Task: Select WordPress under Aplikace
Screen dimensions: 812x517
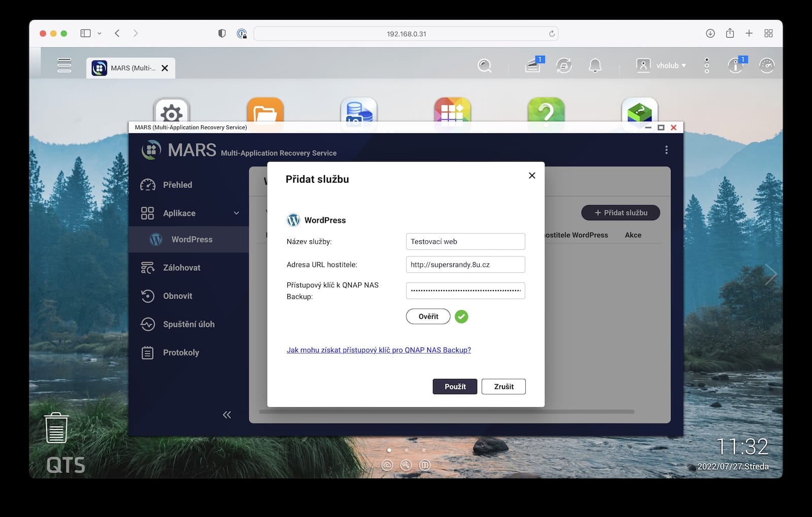Action: pyautogui.click(x=189, y=239)
